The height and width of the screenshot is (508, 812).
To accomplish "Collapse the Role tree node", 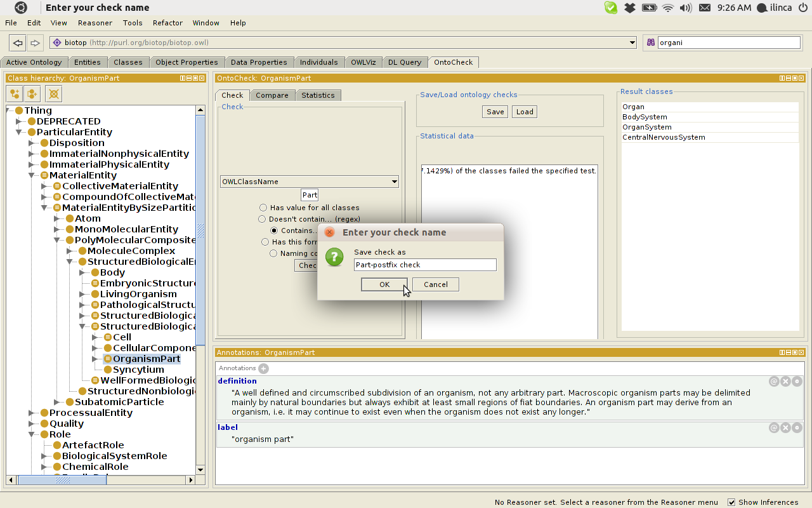I will pos(32,434).
